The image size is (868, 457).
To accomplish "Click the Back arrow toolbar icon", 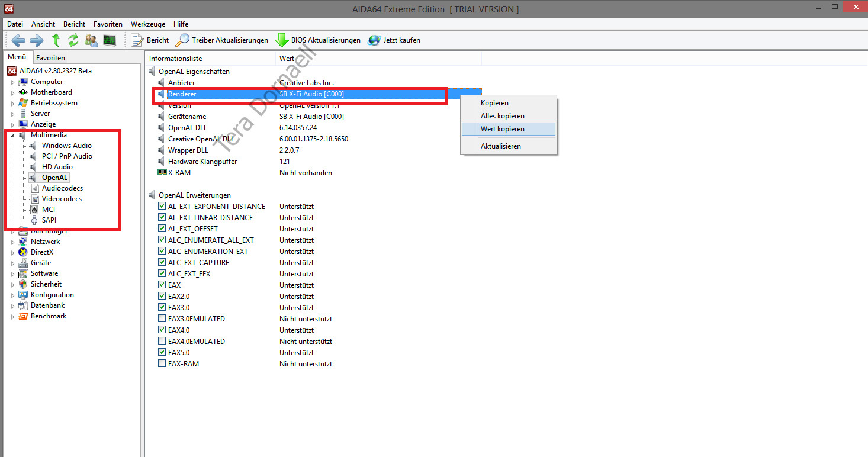I will click(19, 40).
